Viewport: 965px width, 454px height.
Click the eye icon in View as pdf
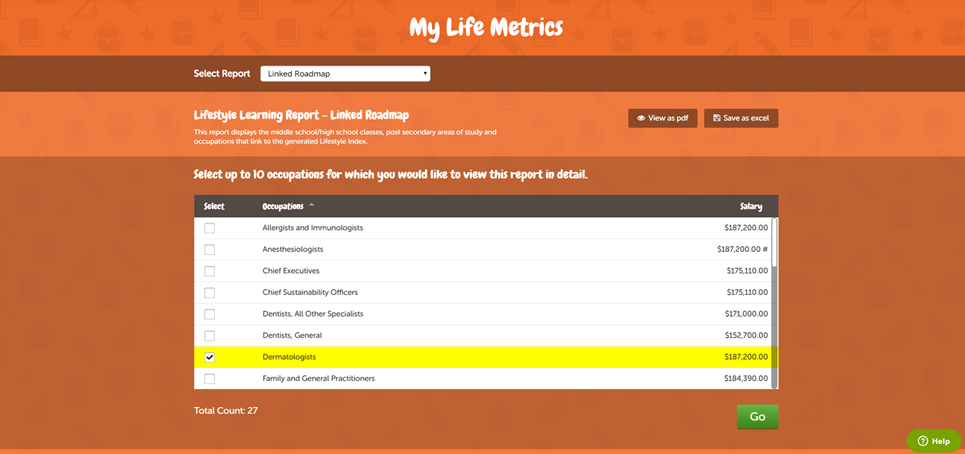tap(640, 118)
